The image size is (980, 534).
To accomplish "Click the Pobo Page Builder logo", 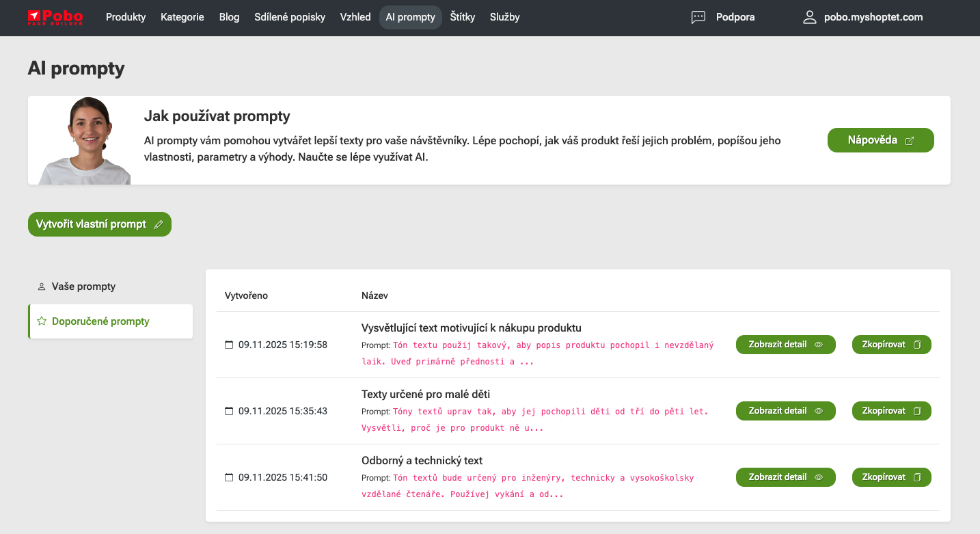I will click(x=55, y=17).
